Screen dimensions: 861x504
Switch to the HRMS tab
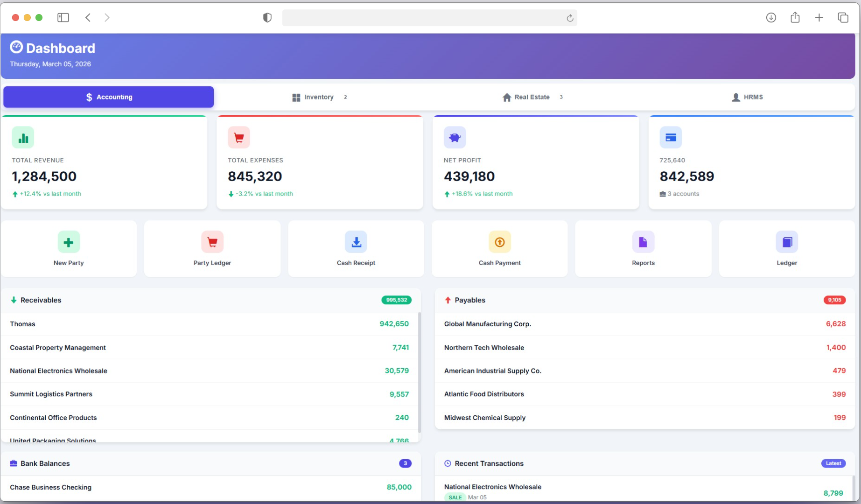pyautogui.click(x=748, y=97)
